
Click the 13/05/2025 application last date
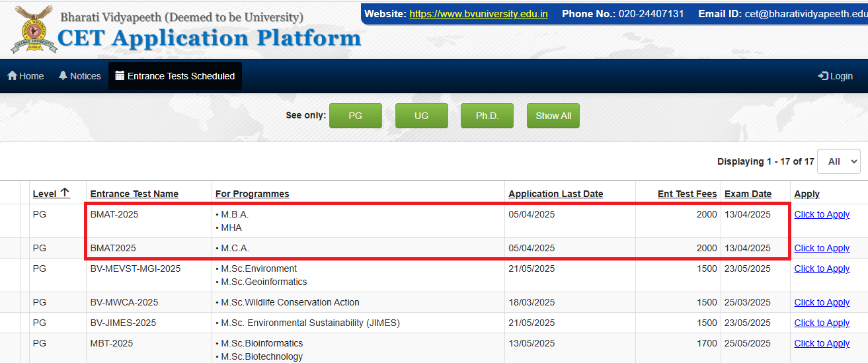pos(532,343)
